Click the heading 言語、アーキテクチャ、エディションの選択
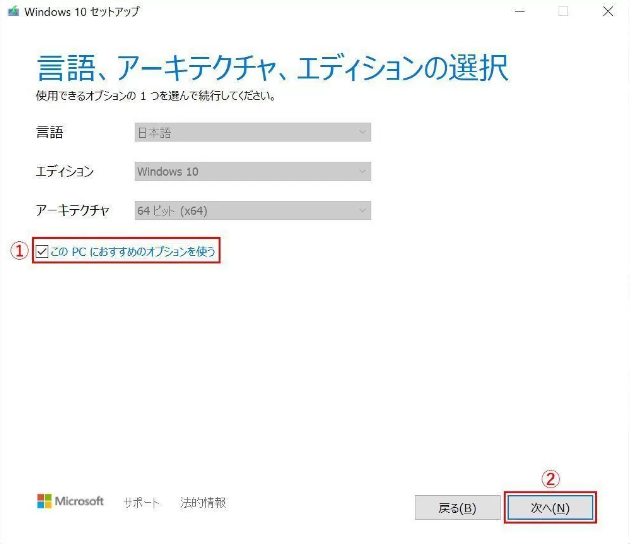630x544 pixels. click(273, 68)
